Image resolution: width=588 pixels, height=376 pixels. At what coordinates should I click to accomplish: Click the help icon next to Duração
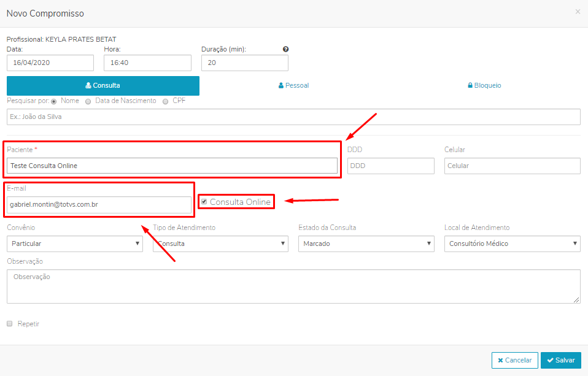pyautogui.click(x=285, y=49)
